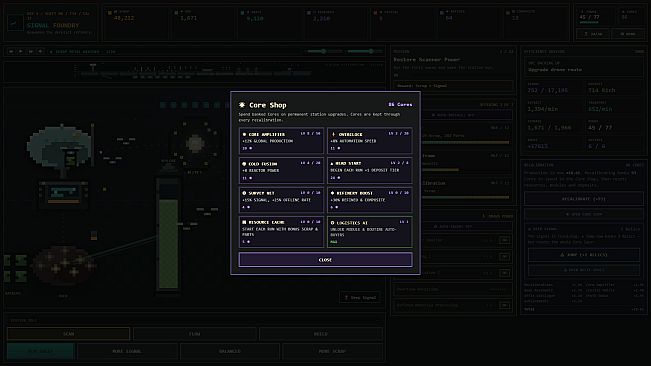Click the Head Start triangle icon
The image size is (651, 366).
click(x=332, y=163)
